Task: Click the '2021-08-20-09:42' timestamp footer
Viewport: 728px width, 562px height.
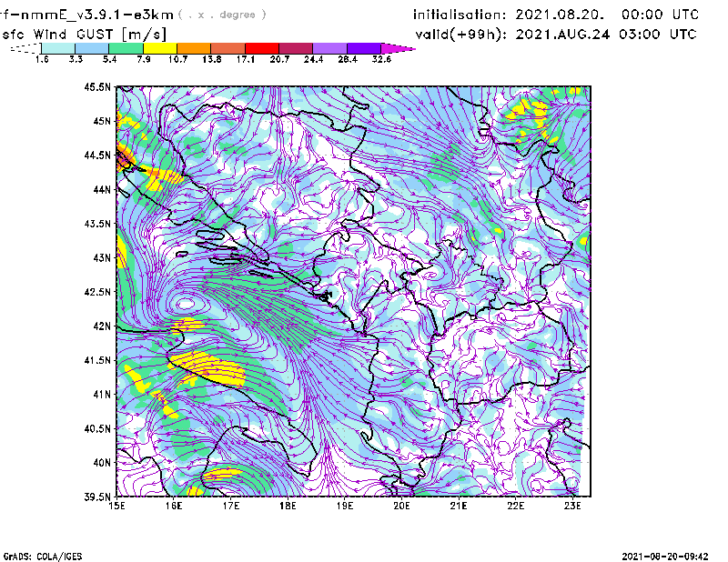Action: pos(665,557)
